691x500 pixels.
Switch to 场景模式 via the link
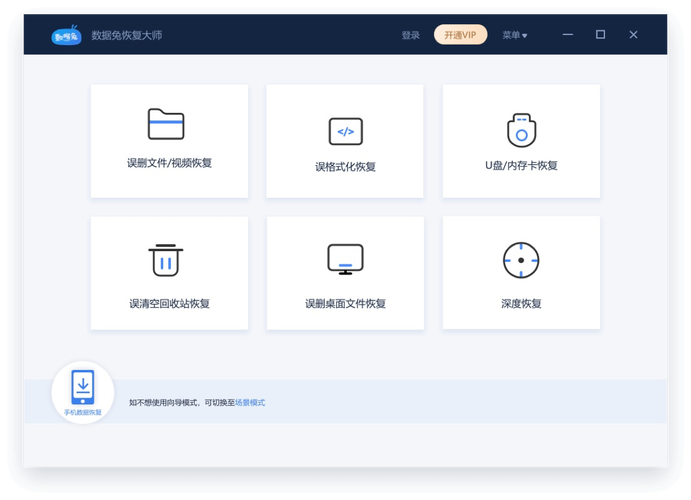click(x=250, y=403)
